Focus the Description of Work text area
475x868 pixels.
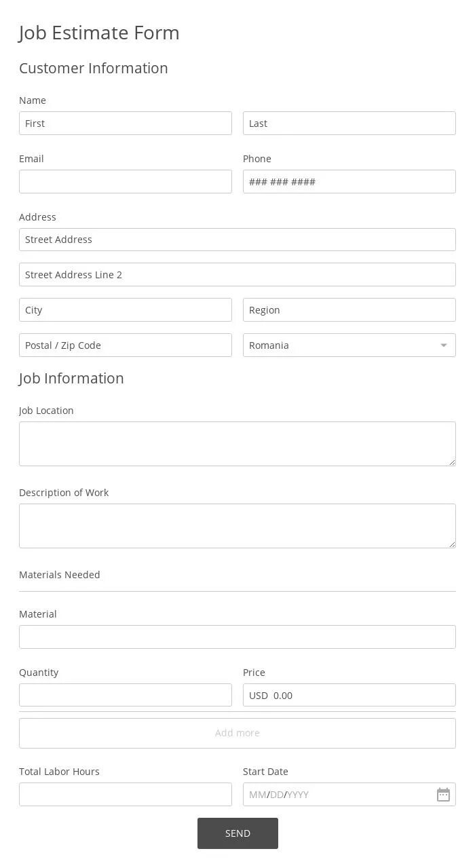237,526
